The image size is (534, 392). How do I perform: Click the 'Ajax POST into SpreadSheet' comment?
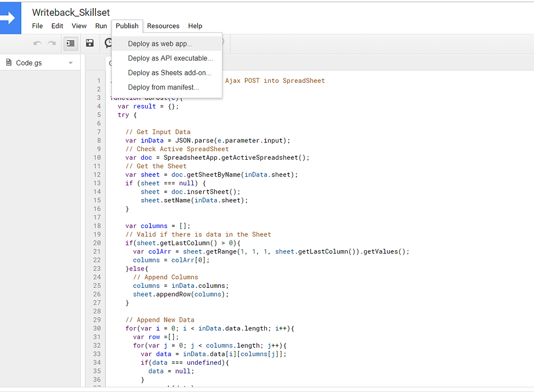click(275, 81)
